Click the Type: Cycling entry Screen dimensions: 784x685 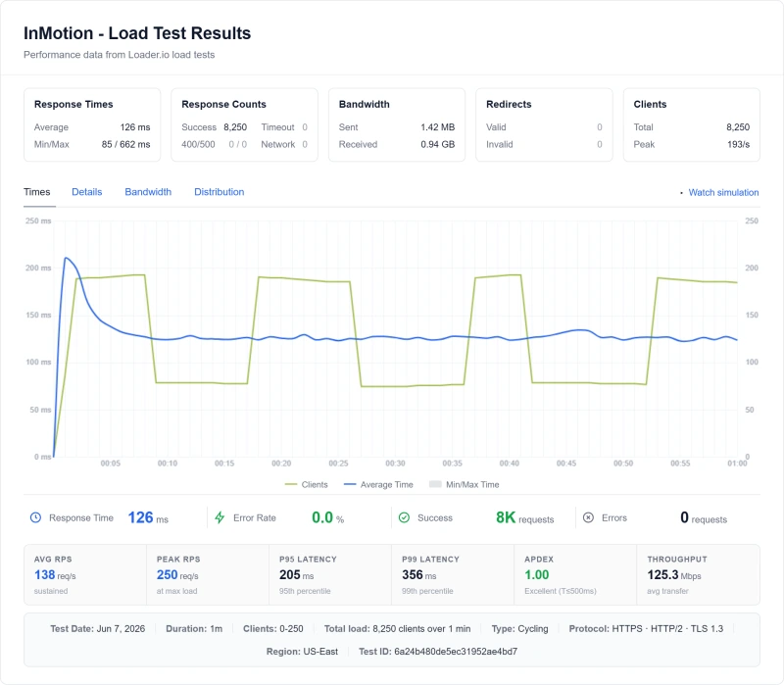pos(519,629)
